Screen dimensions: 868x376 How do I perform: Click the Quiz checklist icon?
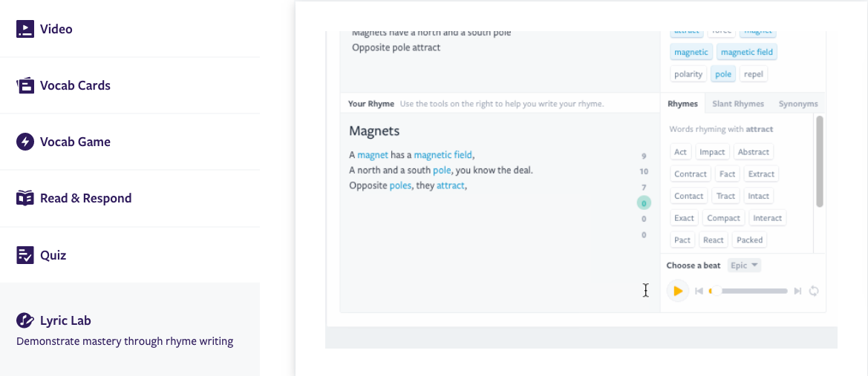coord(25,255)
